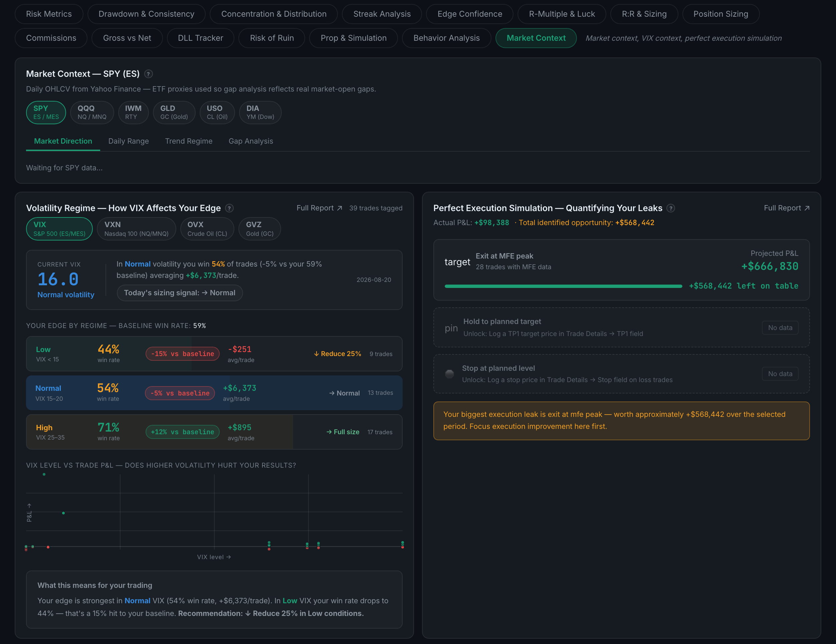Screen dimensions: 836x644
Task: Switch volatility index to VXN Nasdaq 100
Action: [136, 229]
